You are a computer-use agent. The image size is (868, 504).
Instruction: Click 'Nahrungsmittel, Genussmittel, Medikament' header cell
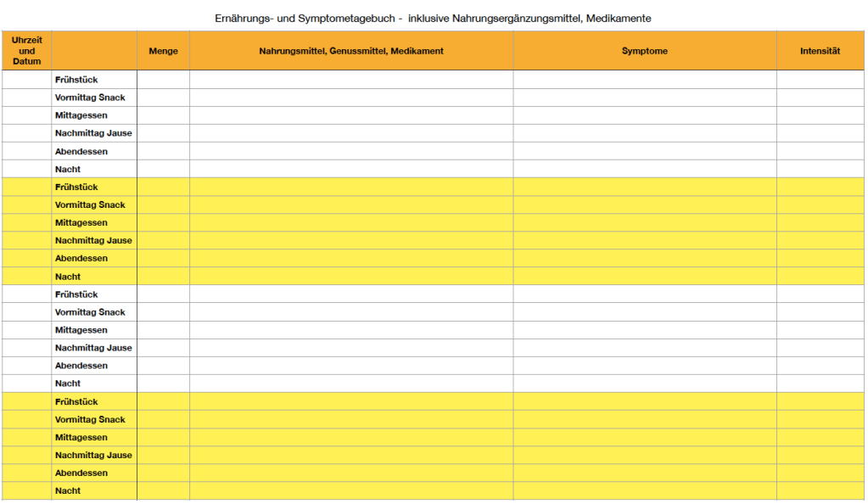pyautogui.click(x=350, y=51)
